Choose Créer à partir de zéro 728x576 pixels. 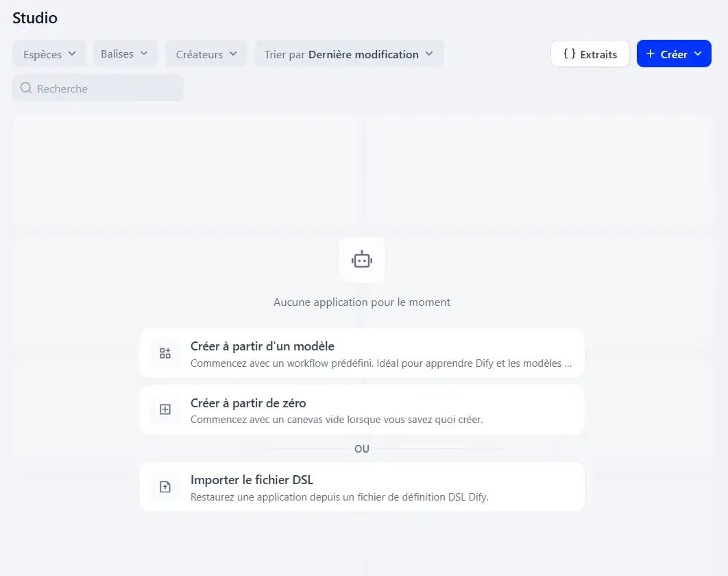(362, 409)
